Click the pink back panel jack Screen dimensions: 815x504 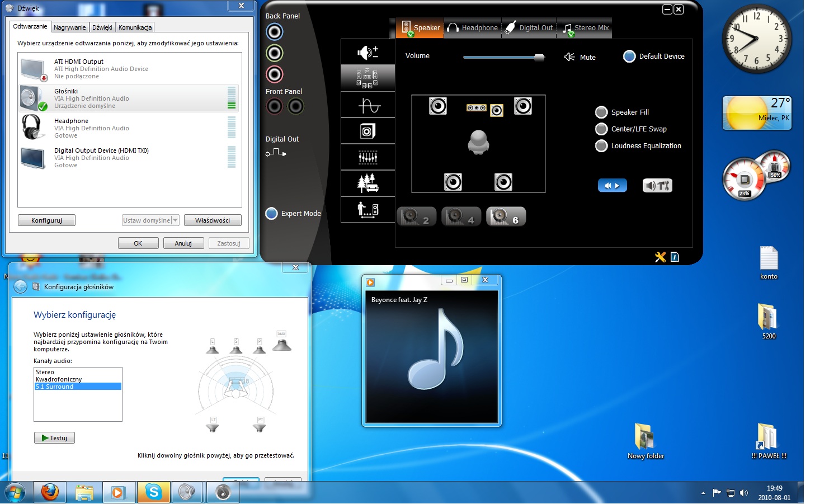click(274, 74)
